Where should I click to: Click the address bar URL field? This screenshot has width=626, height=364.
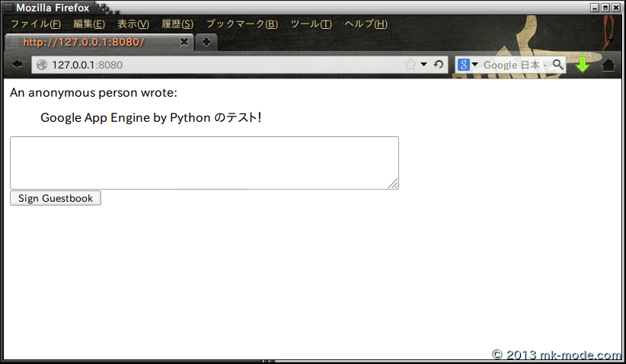[x=221, y=65]
